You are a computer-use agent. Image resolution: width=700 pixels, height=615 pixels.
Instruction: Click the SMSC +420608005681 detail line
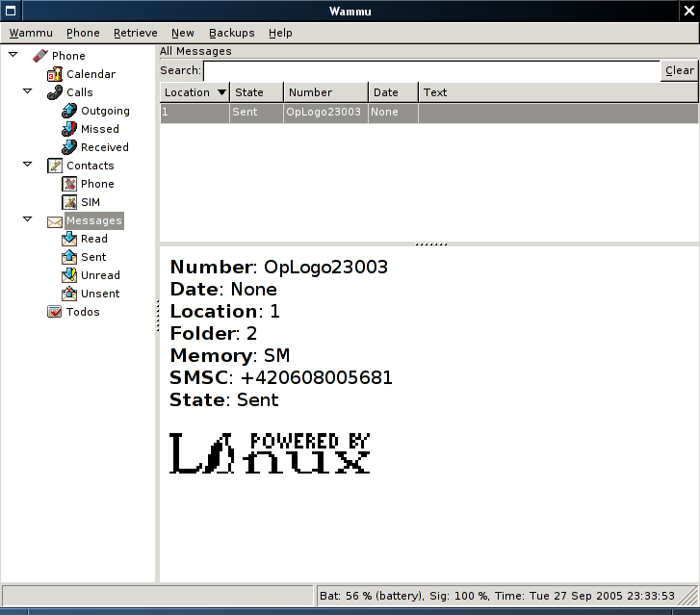(x=281, y=377)
